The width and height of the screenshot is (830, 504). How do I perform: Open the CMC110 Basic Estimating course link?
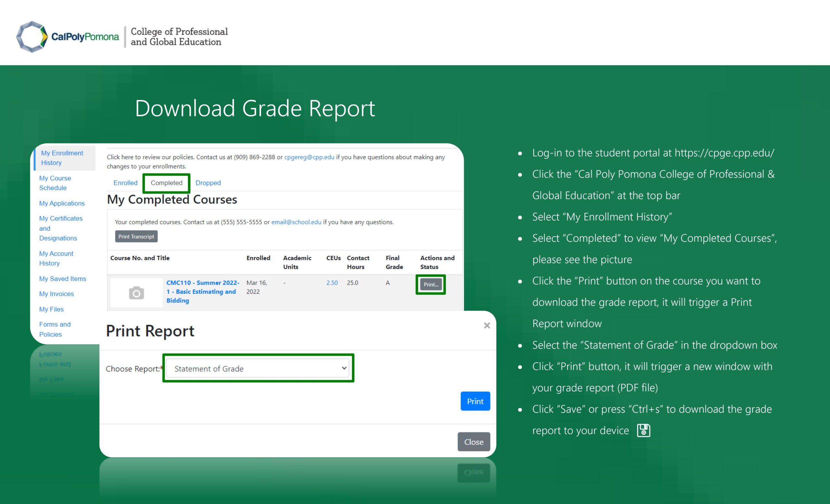[202, 292]
